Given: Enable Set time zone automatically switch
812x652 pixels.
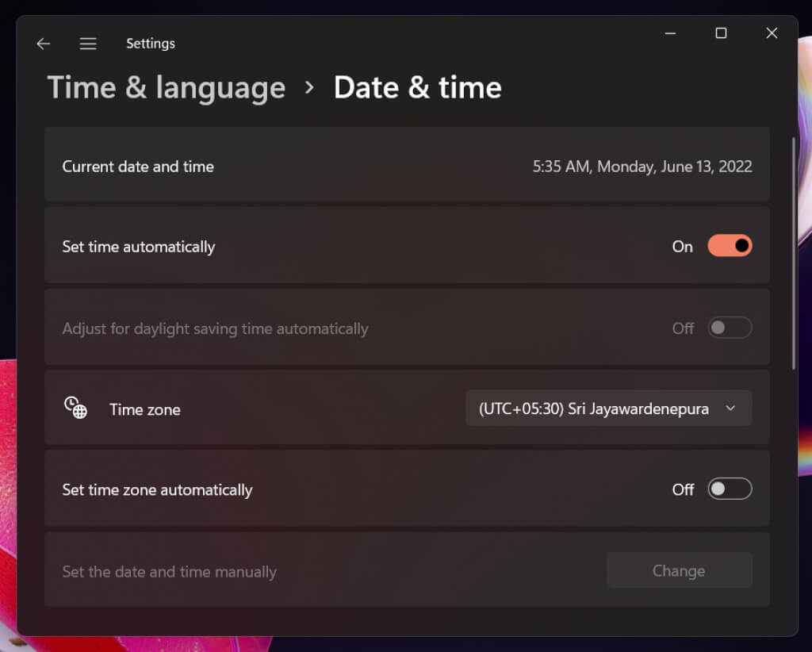Looking at the screenshot, I should 730,489.
